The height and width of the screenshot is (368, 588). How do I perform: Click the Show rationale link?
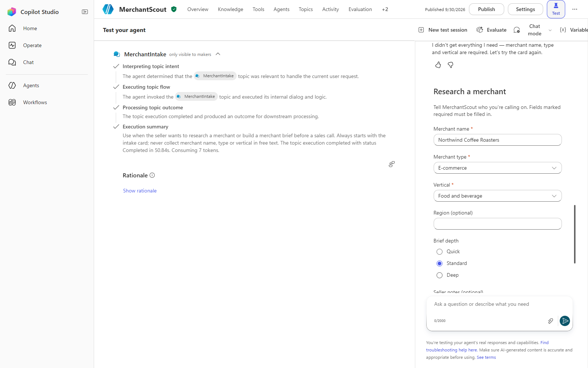coord(140,191)
